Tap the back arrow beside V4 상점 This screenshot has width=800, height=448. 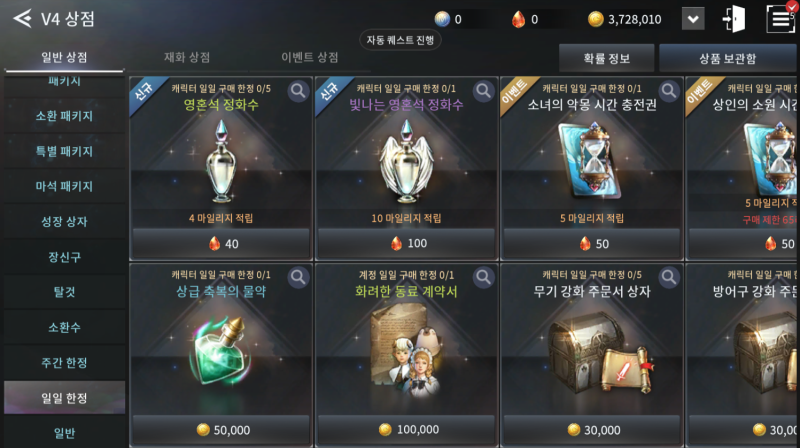[22, 19]
